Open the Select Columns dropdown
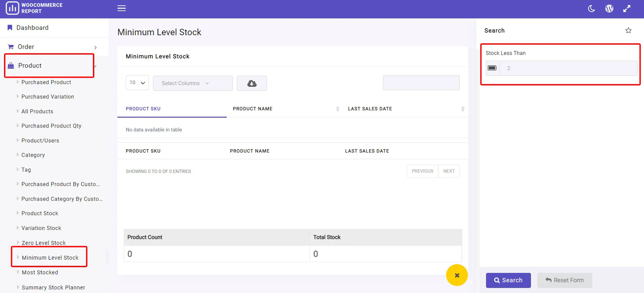Viewport: 644px width, 293px height. point(193,83)
